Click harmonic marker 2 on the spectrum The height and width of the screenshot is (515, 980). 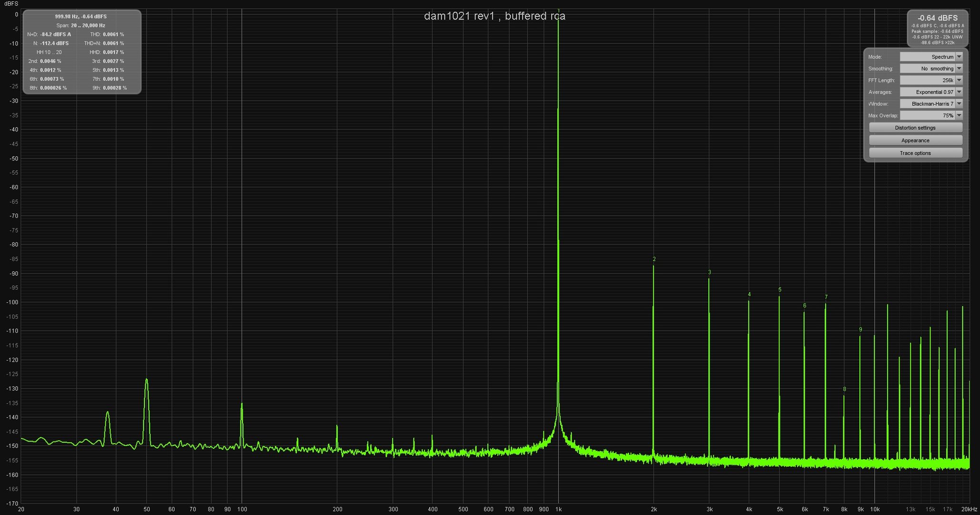coord(654,259)
